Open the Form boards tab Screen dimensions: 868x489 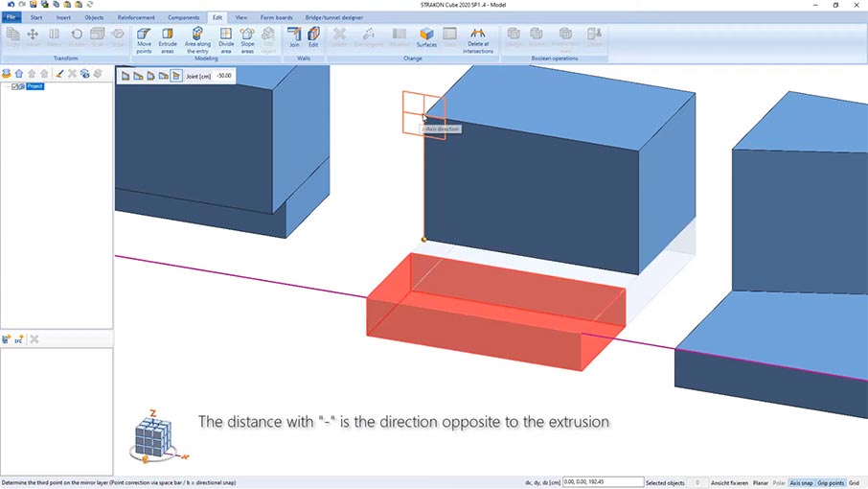(276, 17)
